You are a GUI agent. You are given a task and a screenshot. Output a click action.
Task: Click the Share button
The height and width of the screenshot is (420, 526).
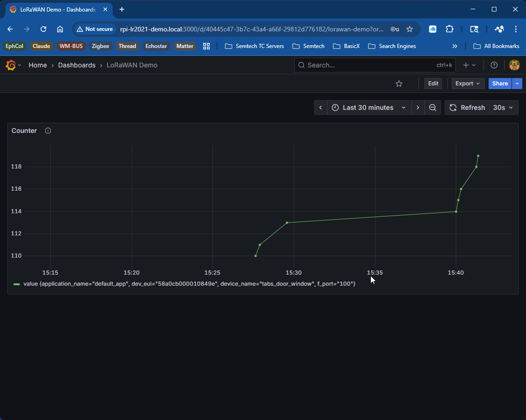point(500,84)
